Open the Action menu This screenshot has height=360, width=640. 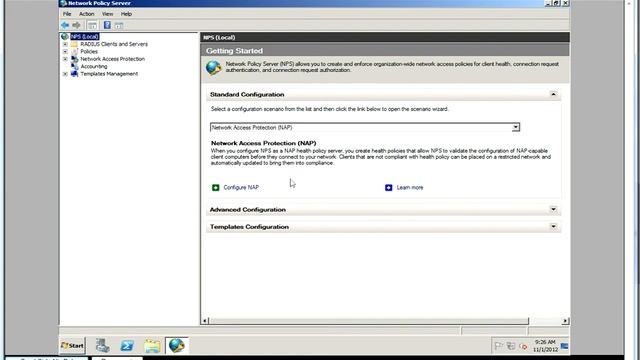coord(87,14)
